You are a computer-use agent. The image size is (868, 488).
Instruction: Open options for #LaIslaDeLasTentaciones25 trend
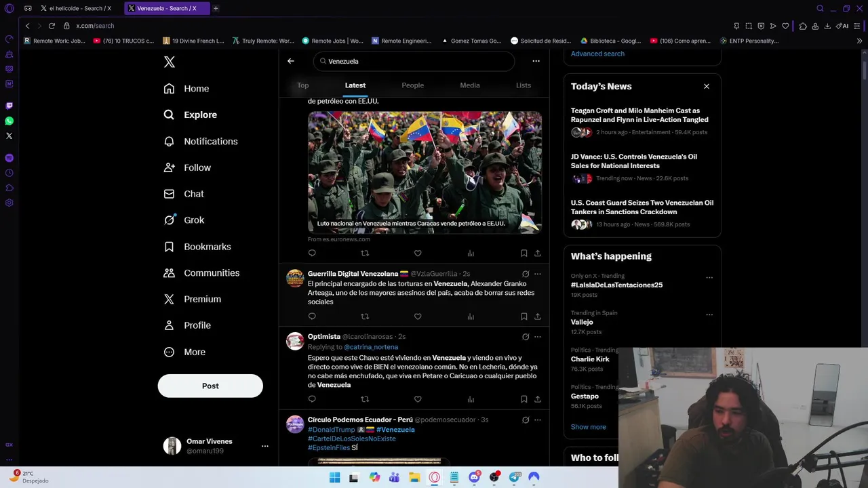point(709,278)
